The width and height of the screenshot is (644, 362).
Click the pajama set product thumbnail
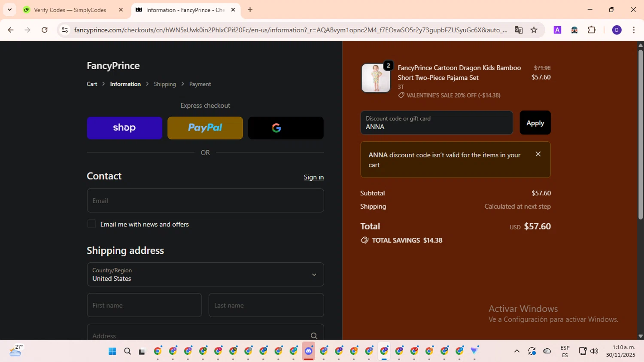pos(376,78)
